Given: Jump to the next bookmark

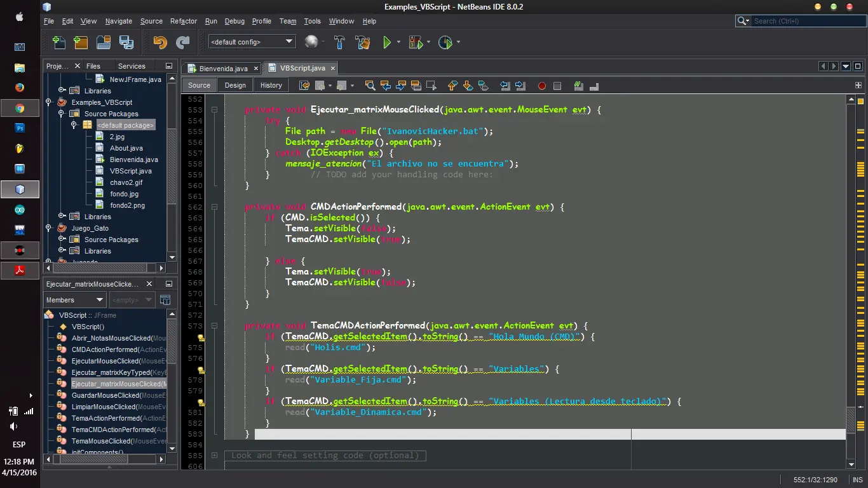Looking at the screenshot, I should (x=468, y=86).
